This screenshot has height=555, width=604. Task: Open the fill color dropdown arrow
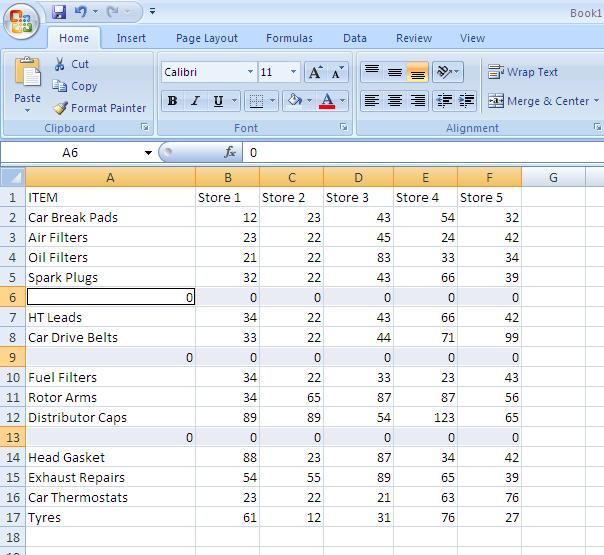click(x=309, y=101)
